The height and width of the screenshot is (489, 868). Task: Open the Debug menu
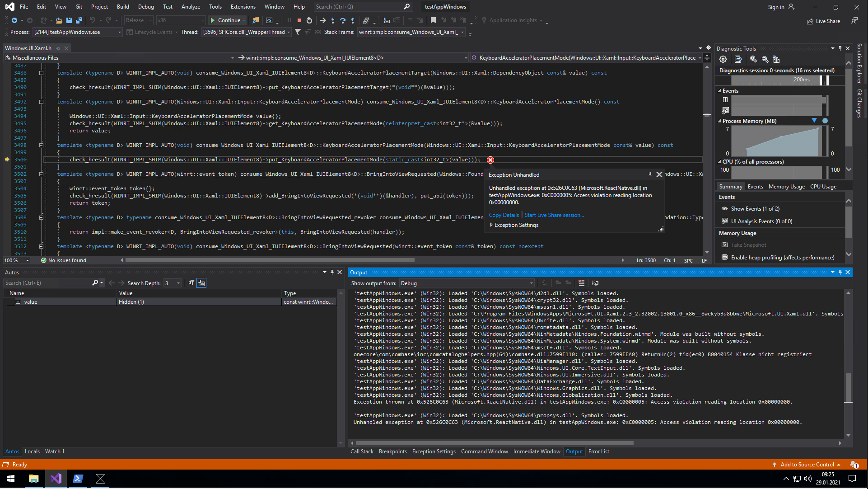click(146, 6)
